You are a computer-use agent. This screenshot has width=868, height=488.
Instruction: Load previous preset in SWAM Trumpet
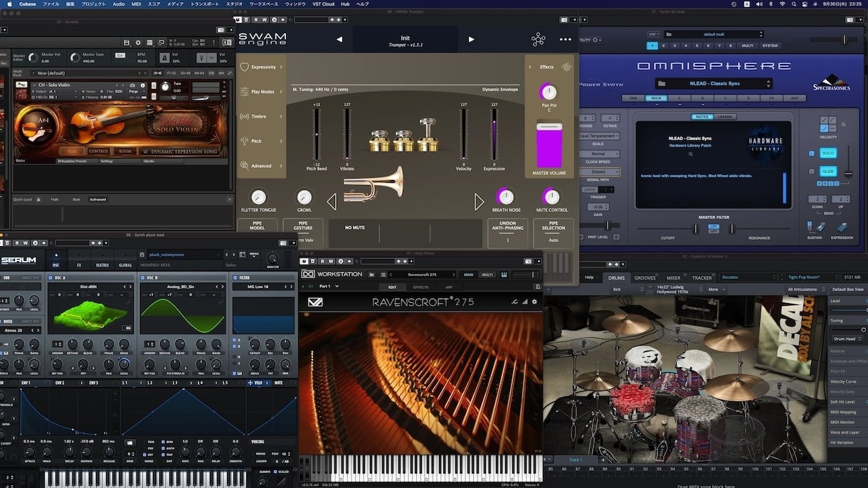point(339,39)
